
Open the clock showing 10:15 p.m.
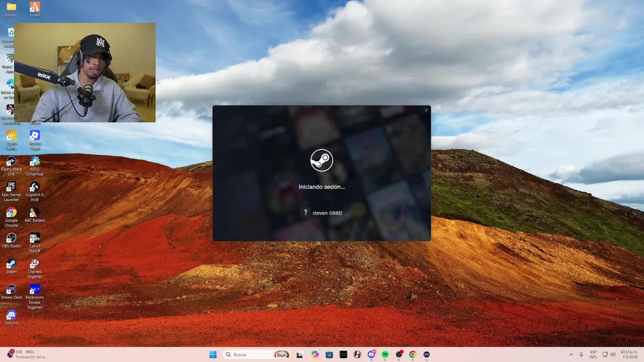tap(629, 354)
